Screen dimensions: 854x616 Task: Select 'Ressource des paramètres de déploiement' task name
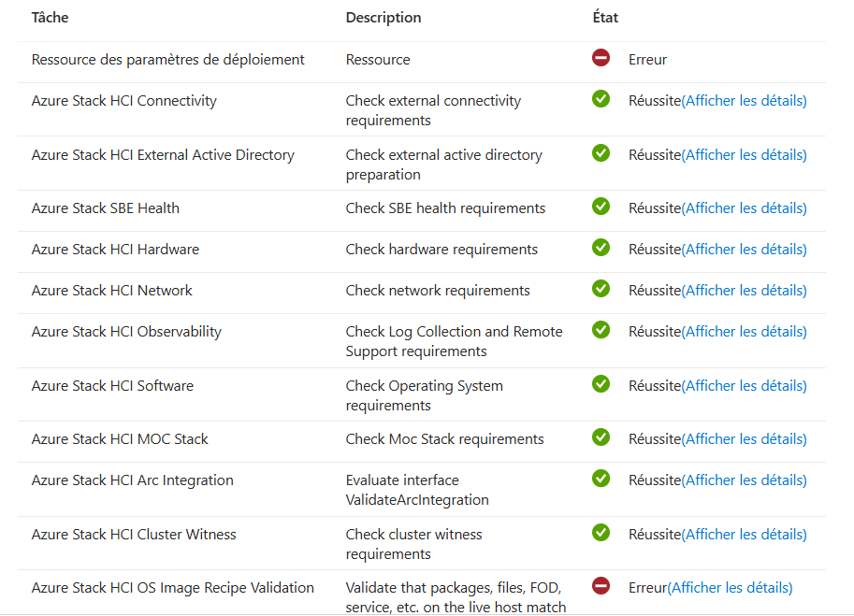coord(167,60)
